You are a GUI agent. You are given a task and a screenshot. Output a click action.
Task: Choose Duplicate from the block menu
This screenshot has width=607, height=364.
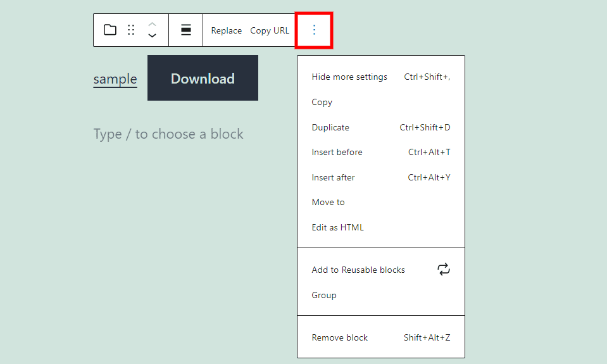381,127
